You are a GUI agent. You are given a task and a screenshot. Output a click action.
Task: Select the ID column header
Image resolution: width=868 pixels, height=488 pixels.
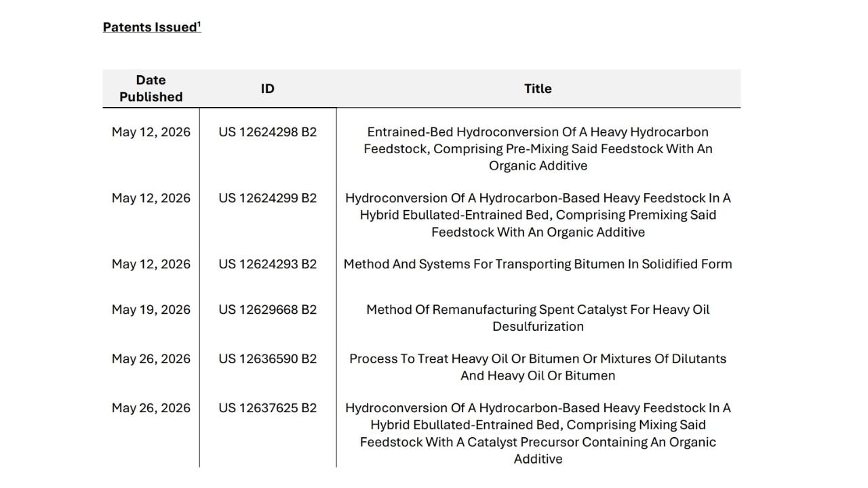pos(268,89)
